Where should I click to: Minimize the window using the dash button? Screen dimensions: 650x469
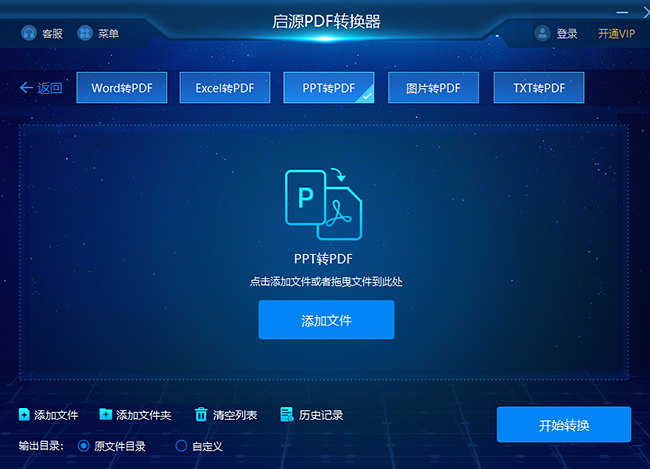tap(622, 12)
